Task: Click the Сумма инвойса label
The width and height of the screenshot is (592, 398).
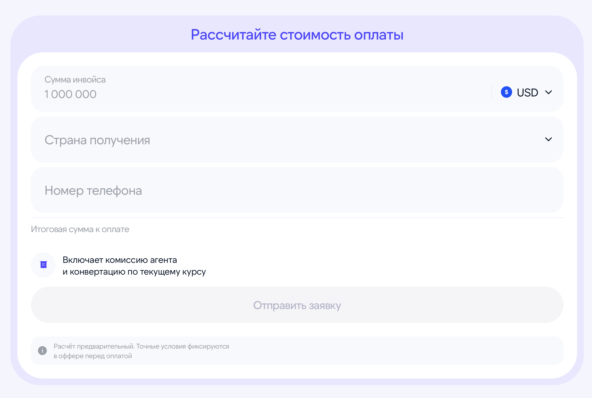Action: point(75,80)
